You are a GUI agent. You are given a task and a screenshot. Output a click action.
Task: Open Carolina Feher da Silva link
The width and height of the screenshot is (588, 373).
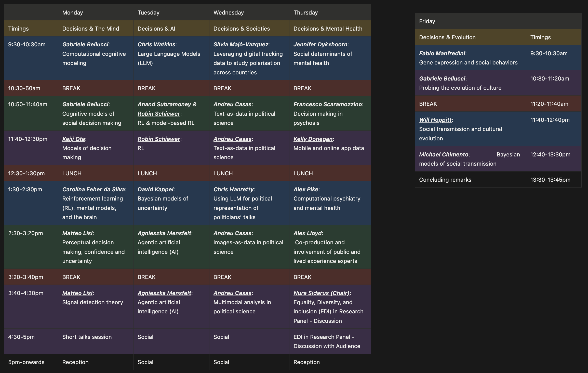(x=93, y=189)
